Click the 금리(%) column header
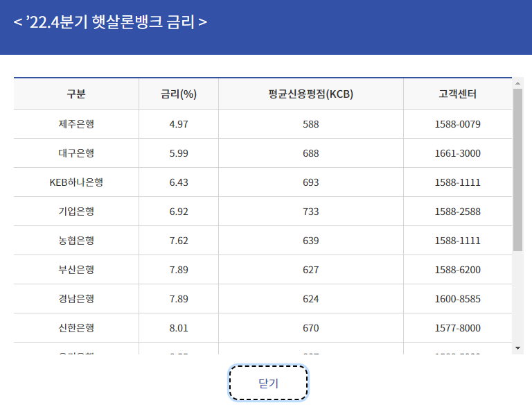Image resolution: width=532 pixels, height=405 pixels. coord(179,94)
